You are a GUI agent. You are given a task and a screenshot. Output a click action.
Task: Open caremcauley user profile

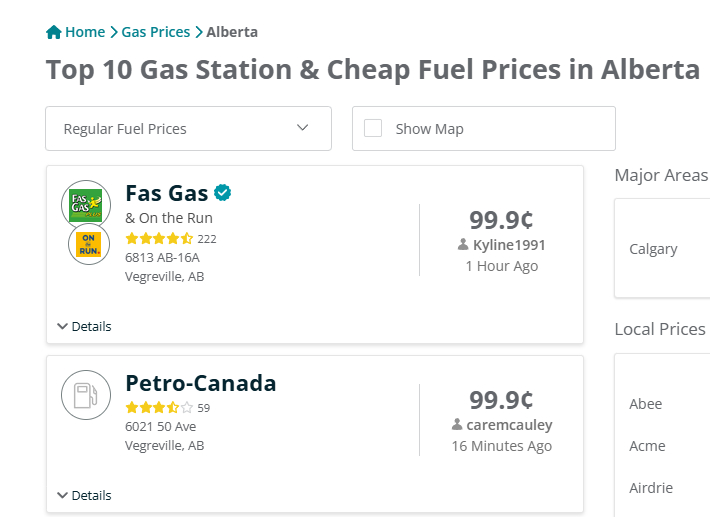[x=509, y=425]
